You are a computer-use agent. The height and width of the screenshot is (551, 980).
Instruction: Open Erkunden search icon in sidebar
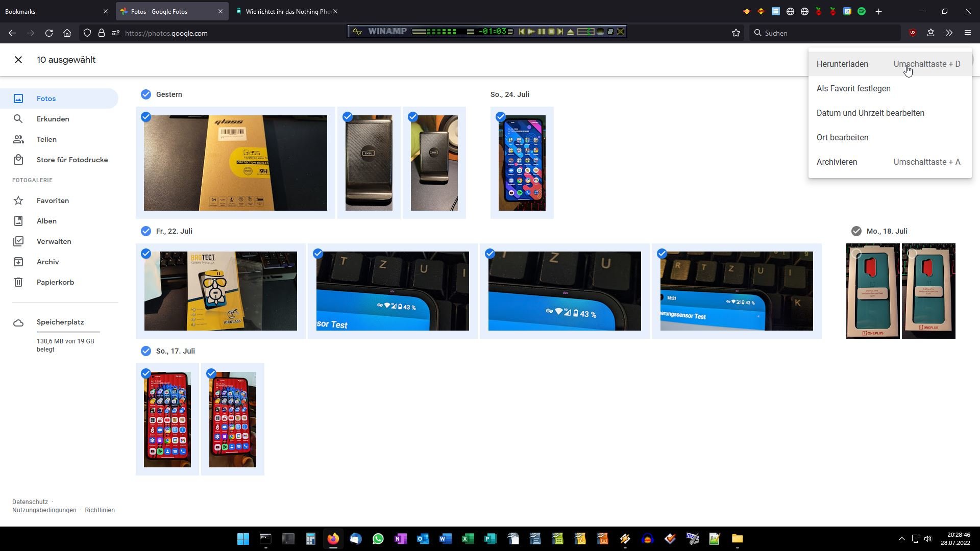click(x=18, y=119)
